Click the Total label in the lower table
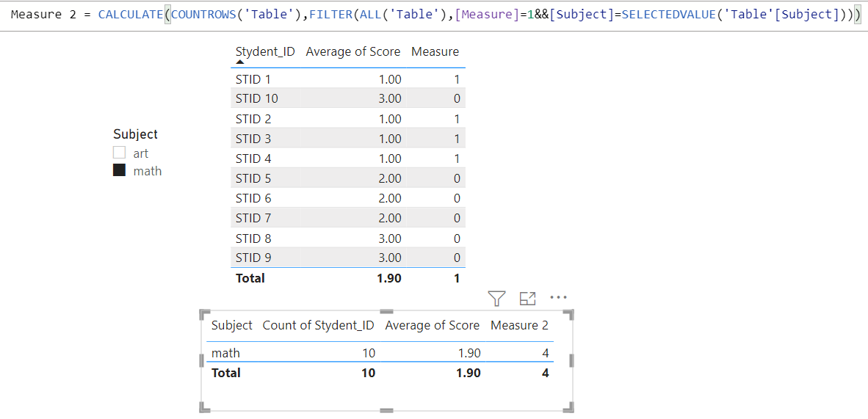 tap(226, 373)
